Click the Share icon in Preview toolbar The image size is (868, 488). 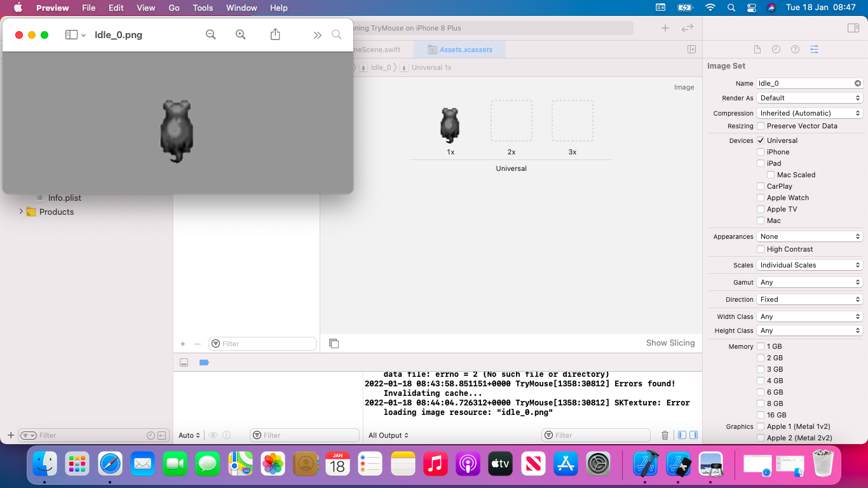point(275,35)
